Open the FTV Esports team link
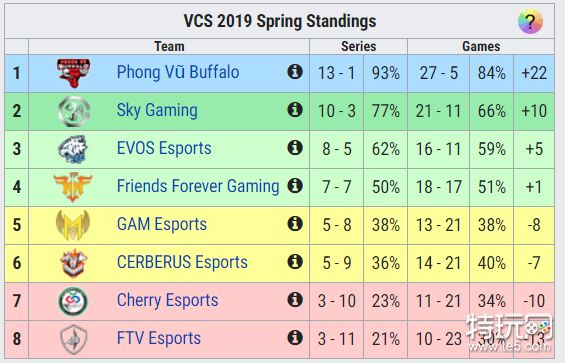Image resolution: width=565 pixels, height=363 pixels. point(159,338)
